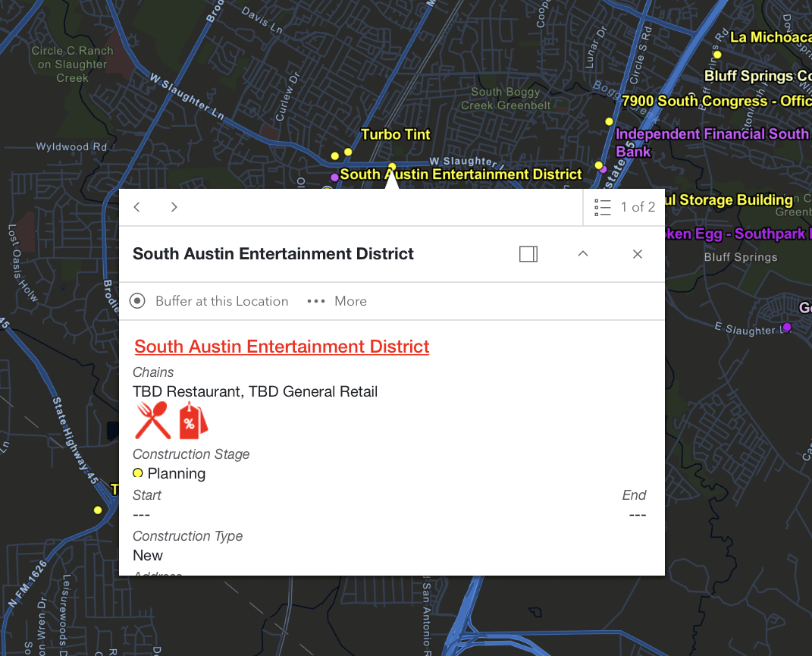This screenshot has width=812, height=656.
Task: Click the Storage Building map label
Action: pos(729,200)
